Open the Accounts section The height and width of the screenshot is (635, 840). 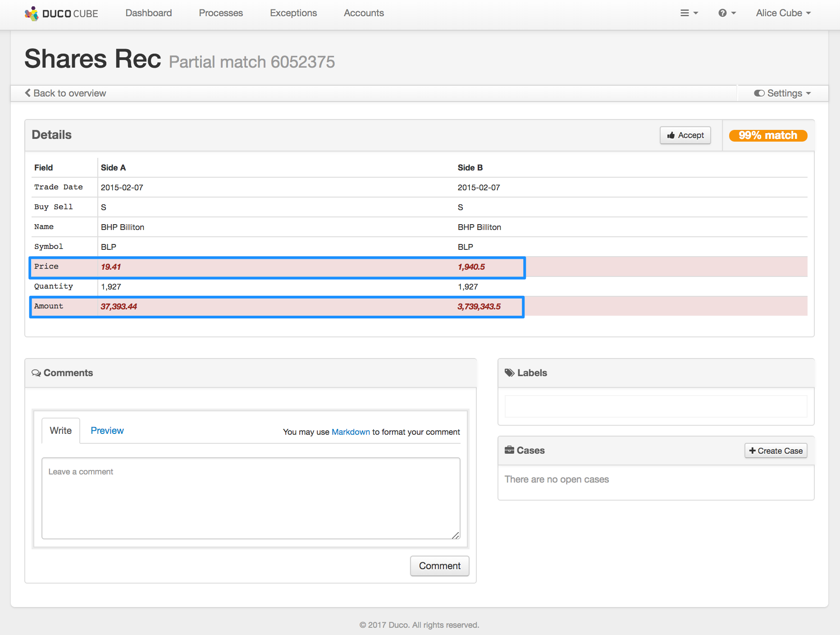click(x=364, y=13)
